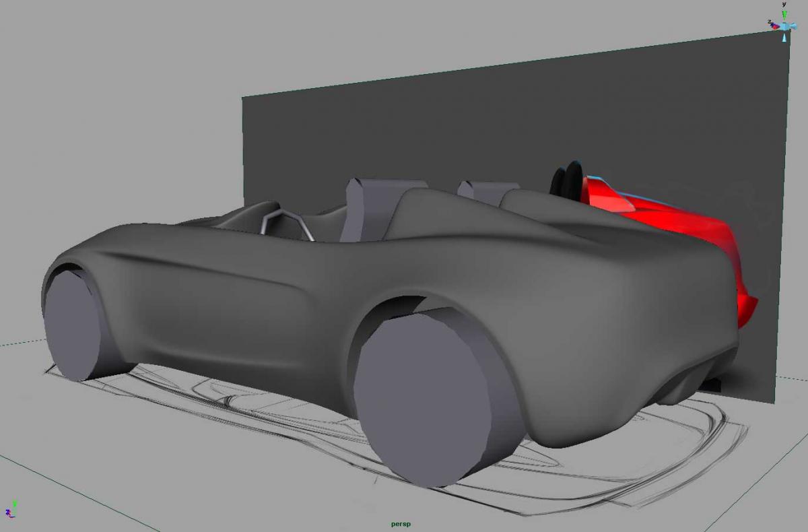This screenshot has width=808, height=532.
Task: Click the XYZ axis indicator at bottom-left
Action: [x=11, y=510]
